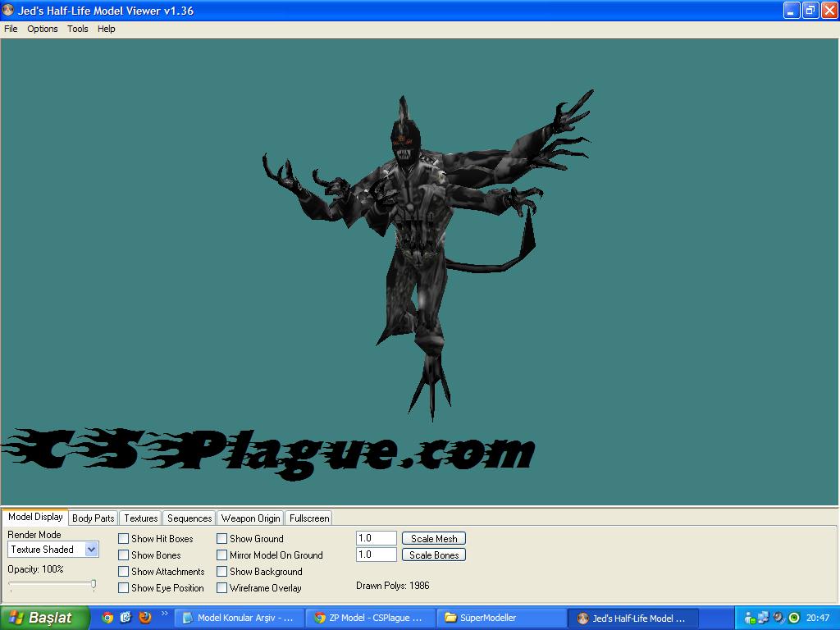Click the green circular tray icon

point(794,618)
